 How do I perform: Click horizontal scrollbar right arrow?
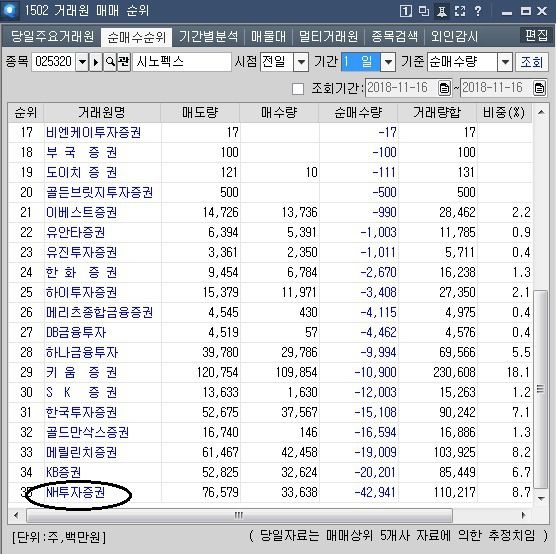pyautogui.click(x=524, y=515)
